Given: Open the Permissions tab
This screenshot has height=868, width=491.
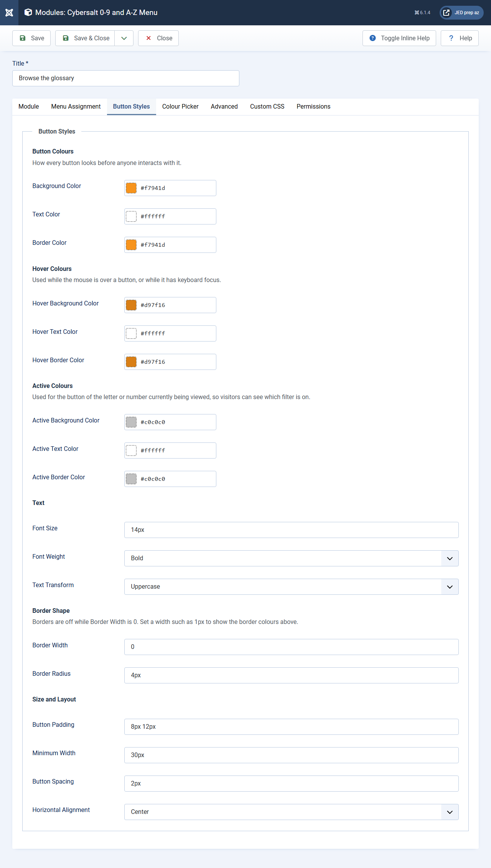Looking at the screenshot, I should [x=313, y=107].
